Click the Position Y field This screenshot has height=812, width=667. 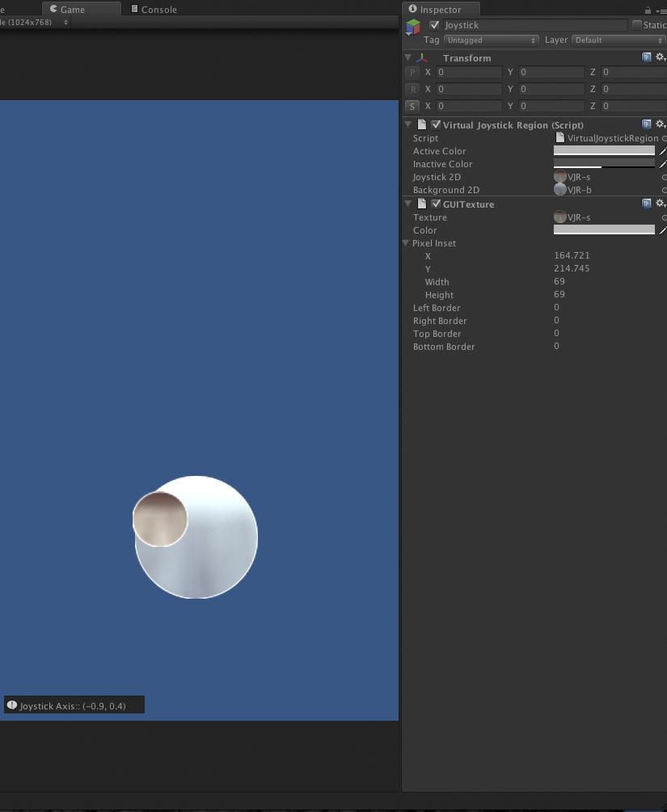(552, 73)
